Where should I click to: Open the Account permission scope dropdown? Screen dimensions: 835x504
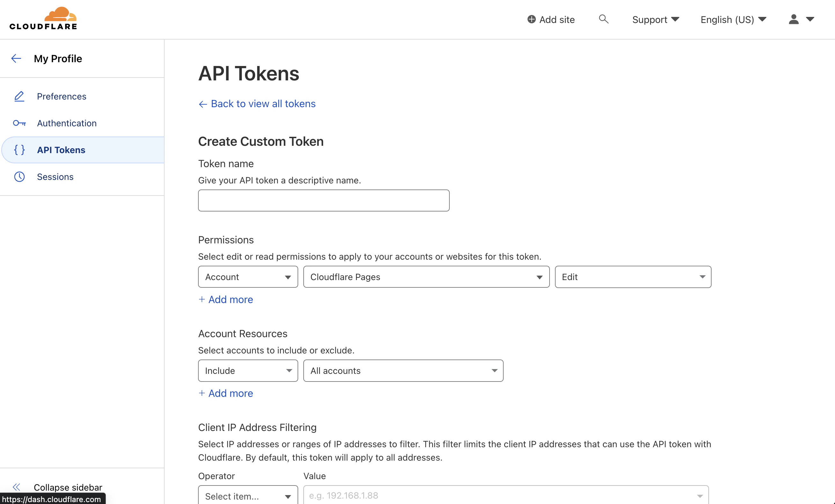[x=248, y=277]
